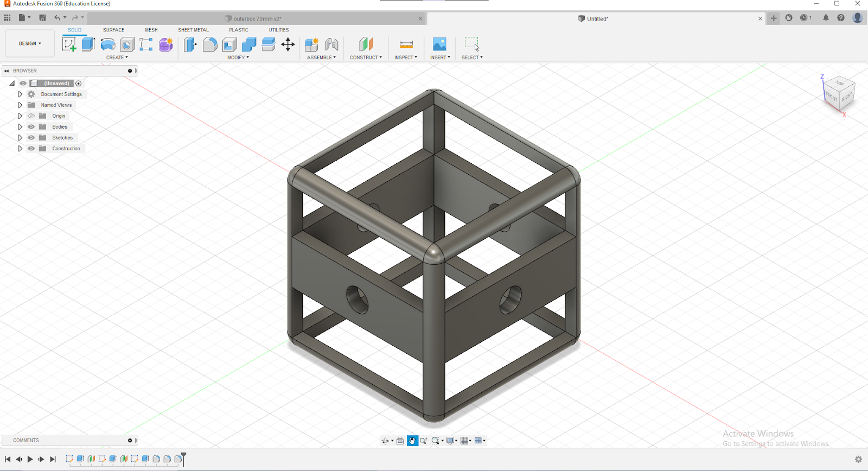Choose the Revolve tool
This screenshot has width=868, height=471.
pos(108,44)
